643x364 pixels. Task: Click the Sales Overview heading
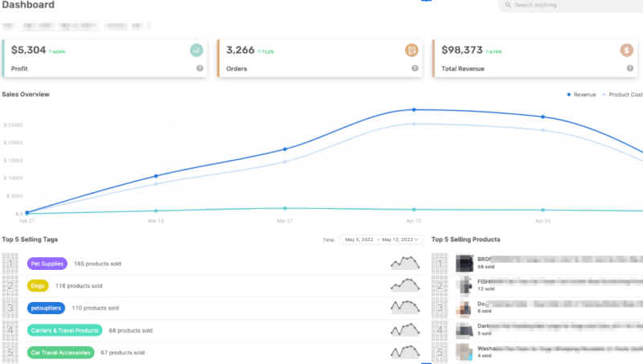pyautogui.click(x=26, y=94)
